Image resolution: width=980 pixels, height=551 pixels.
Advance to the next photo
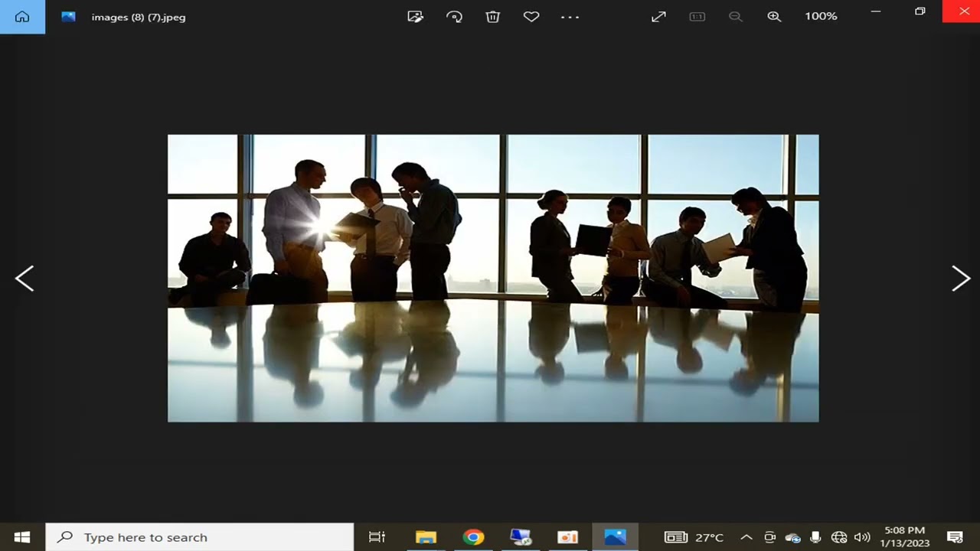click(x=961, y=279)
